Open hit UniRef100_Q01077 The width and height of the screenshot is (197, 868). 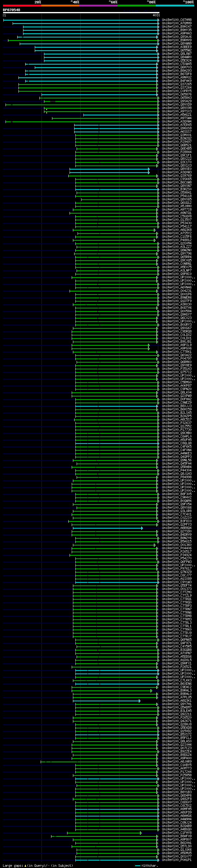(177, 856)
